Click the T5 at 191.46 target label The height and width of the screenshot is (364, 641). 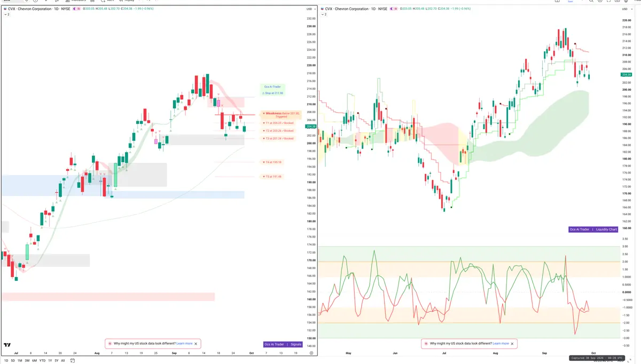272,177
